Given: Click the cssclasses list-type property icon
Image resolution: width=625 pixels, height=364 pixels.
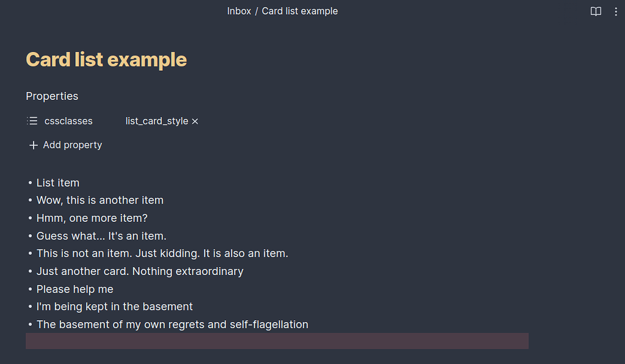Looking at the screenshot, I should click(32, 121).
